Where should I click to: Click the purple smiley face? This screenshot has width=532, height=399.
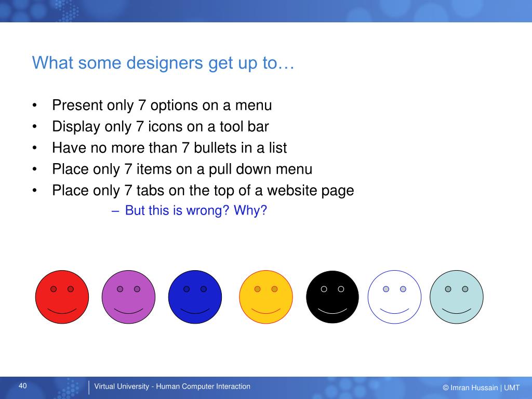coord(129,297)
